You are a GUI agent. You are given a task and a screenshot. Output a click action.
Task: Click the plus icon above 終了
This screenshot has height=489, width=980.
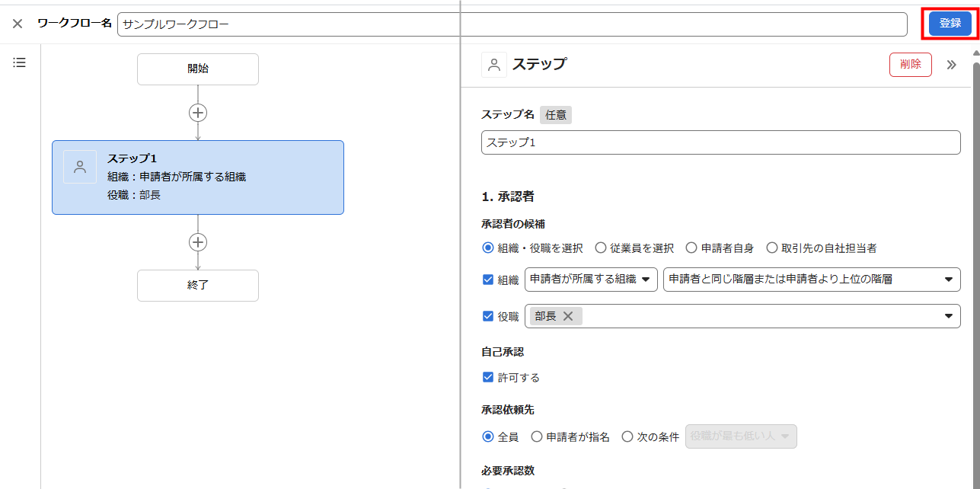coord(198,242)
